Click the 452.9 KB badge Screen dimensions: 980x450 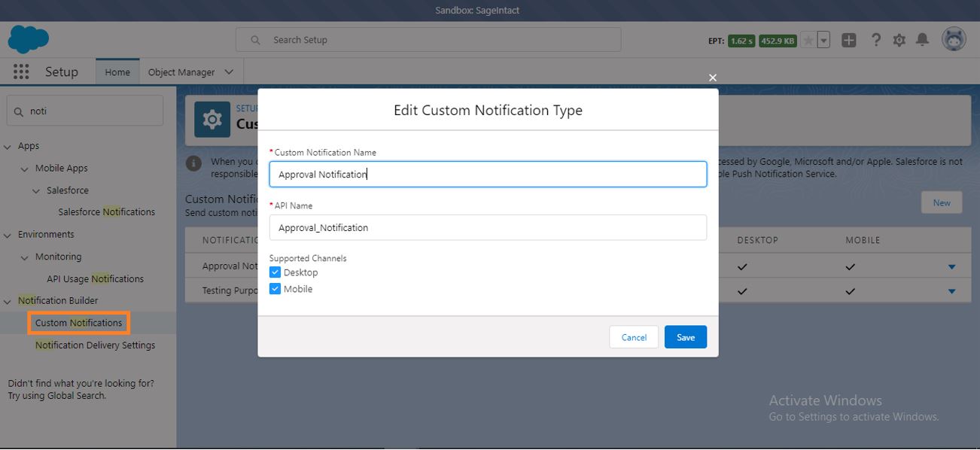click(778, 41)
